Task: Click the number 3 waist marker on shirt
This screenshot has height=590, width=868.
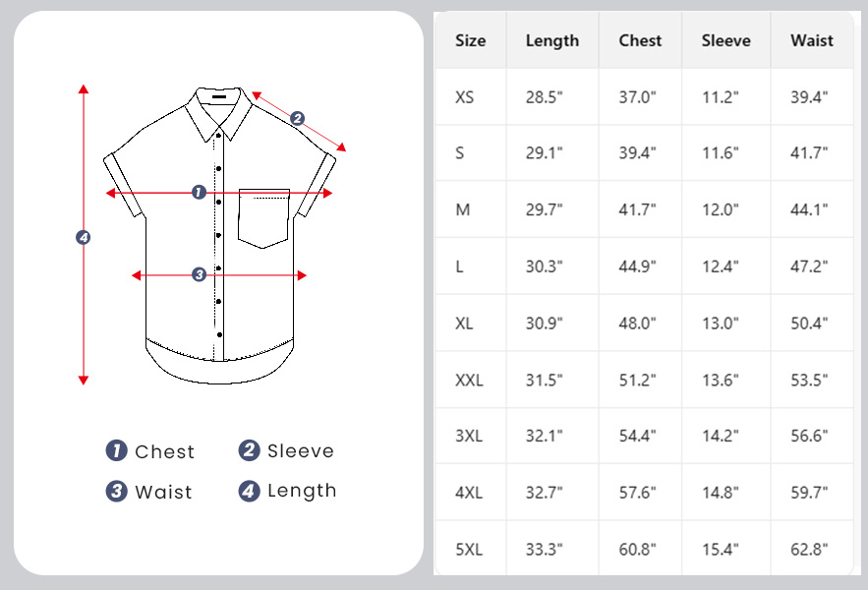Action: [199, 274]
